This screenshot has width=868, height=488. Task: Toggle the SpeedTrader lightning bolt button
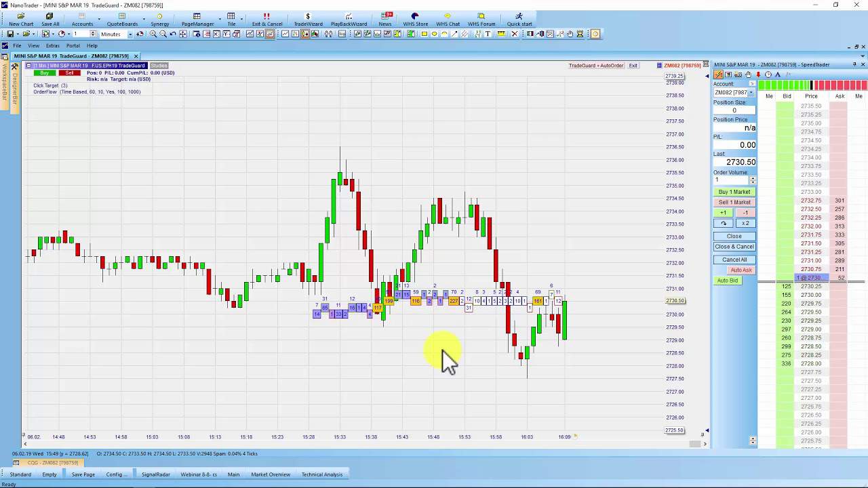(x=718, y=75)
